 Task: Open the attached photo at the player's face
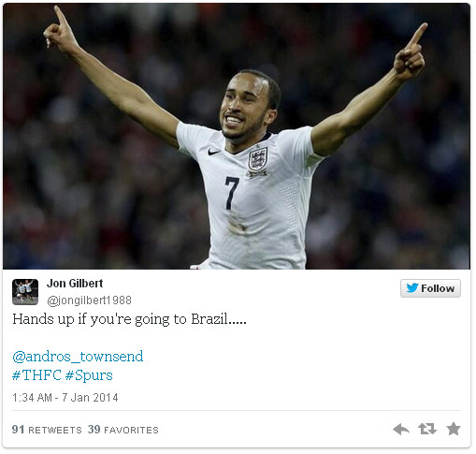[248, 106]
